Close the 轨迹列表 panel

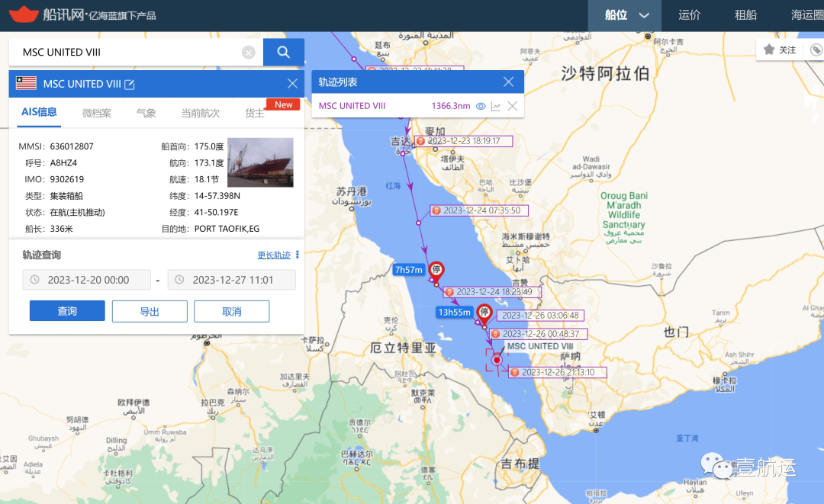(508, 82)
